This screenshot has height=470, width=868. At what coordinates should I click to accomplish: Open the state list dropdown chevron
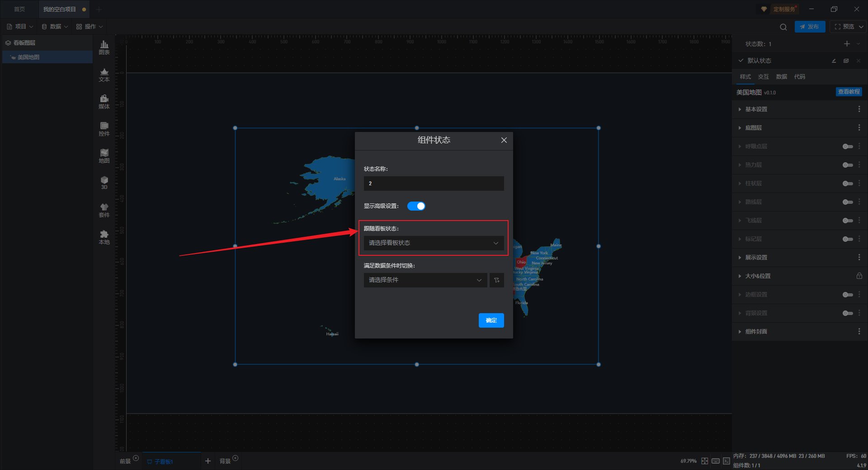click(858, 44)
